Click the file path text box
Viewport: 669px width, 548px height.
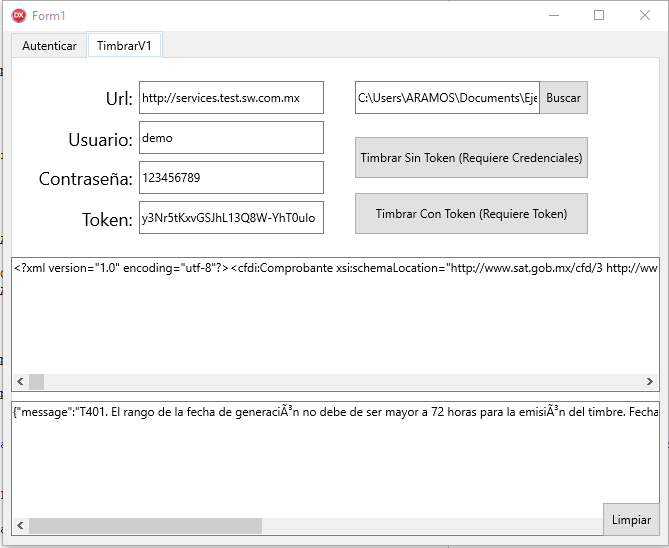[x=447, y=98]
